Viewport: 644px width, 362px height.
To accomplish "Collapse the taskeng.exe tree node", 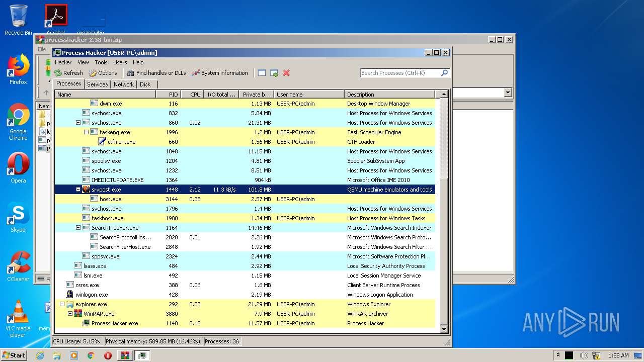I will coord(86,132).
